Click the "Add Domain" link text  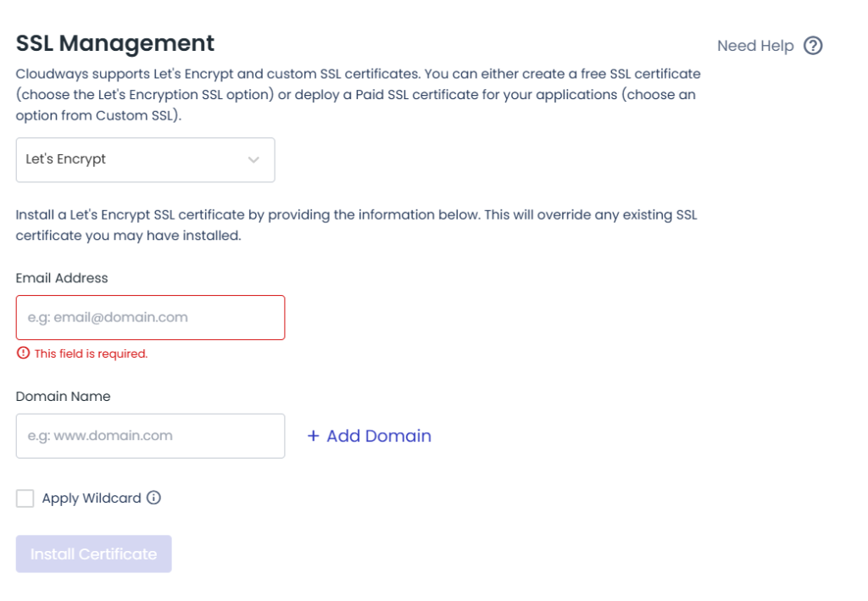pyautogui.click(x=379, y=436)
